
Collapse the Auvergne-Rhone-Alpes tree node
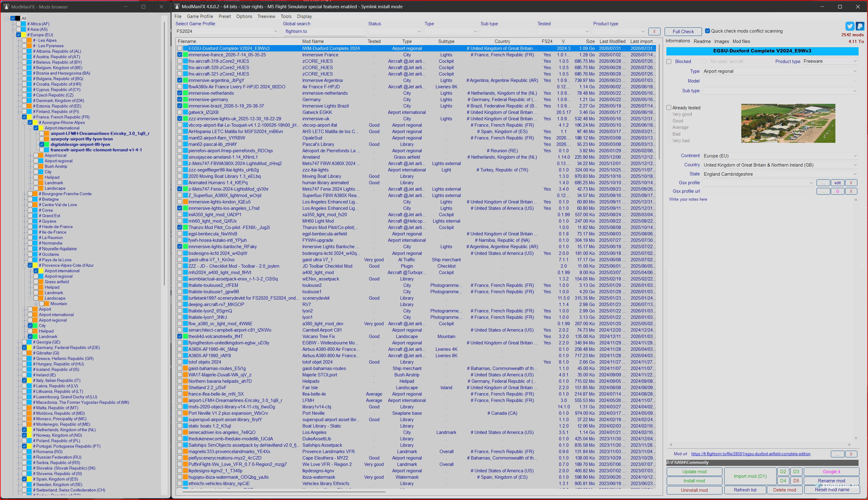(x=25, y=123)
